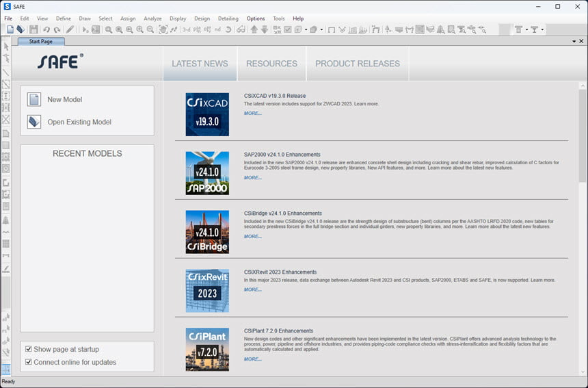Click the Run Analysis play icon

click(x=85, y=29)
